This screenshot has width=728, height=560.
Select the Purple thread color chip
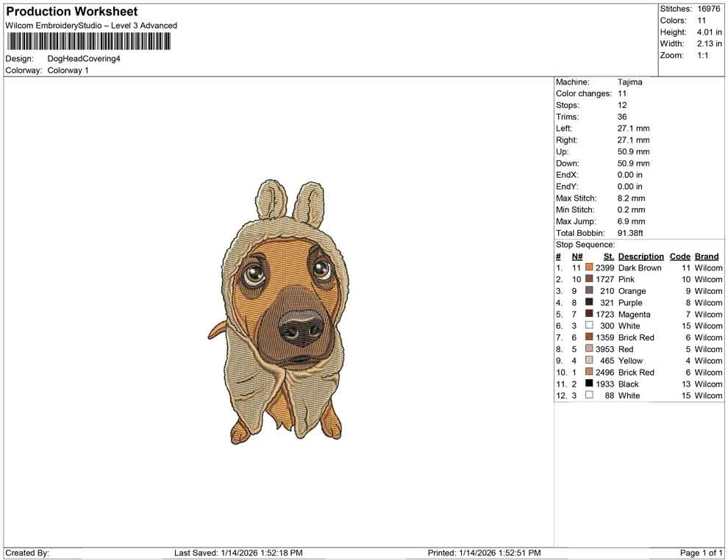(x=588, y=302)
